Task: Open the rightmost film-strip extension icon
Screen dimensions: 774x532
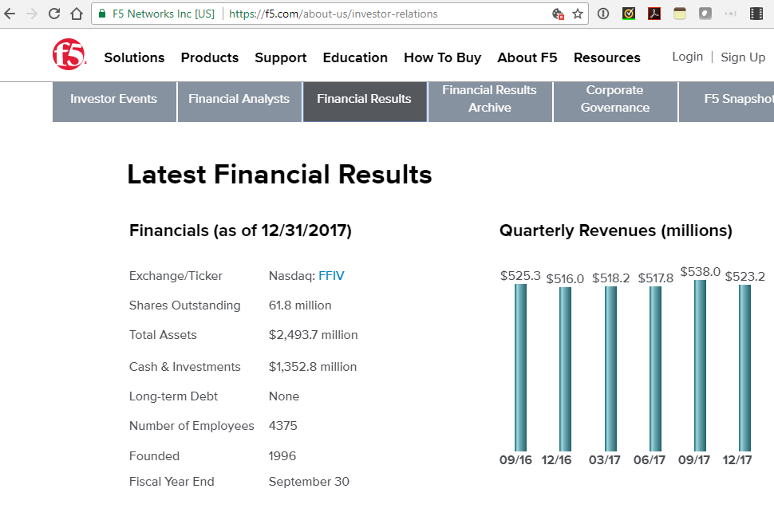Action: point(756,13)
